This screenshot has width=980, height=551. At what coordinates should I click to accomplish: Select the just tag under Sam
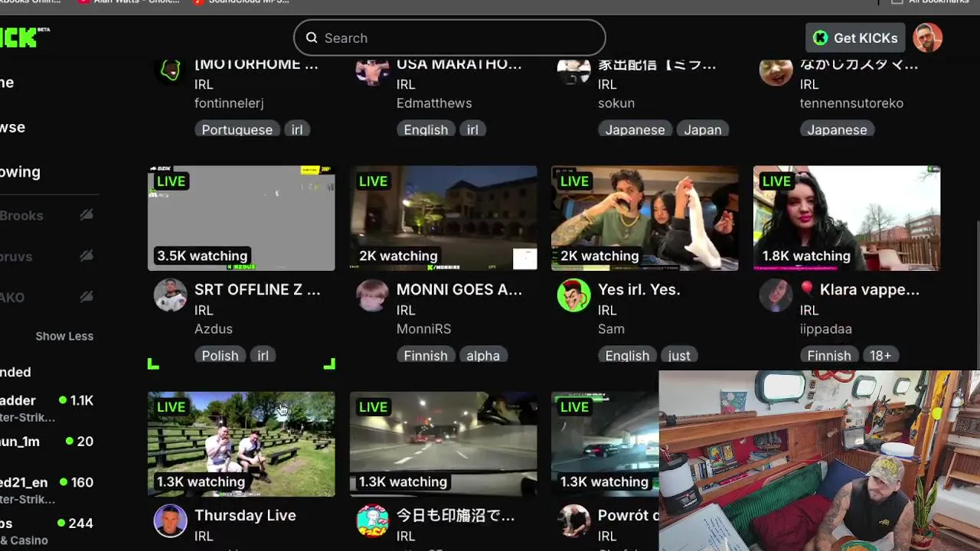[679, 355]
